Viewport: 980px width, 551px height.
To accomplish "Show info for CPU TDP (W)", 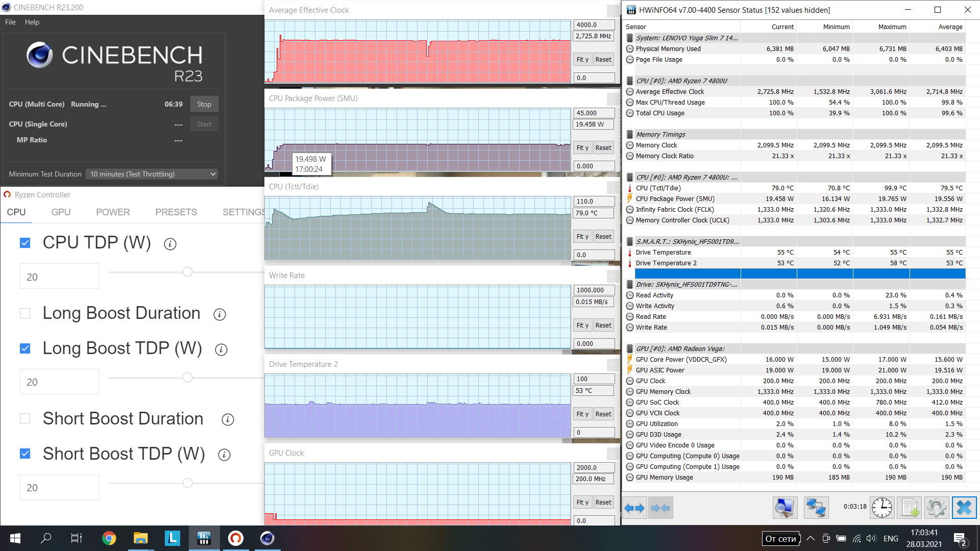I will point(170,244).
